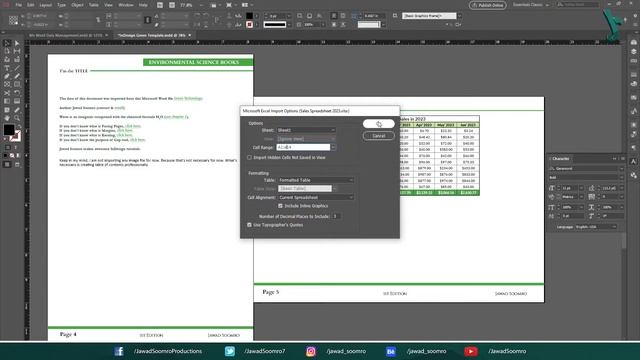640x360 pixels.
Task: Select the Pencil tool
Action: [x=17, y=76]
